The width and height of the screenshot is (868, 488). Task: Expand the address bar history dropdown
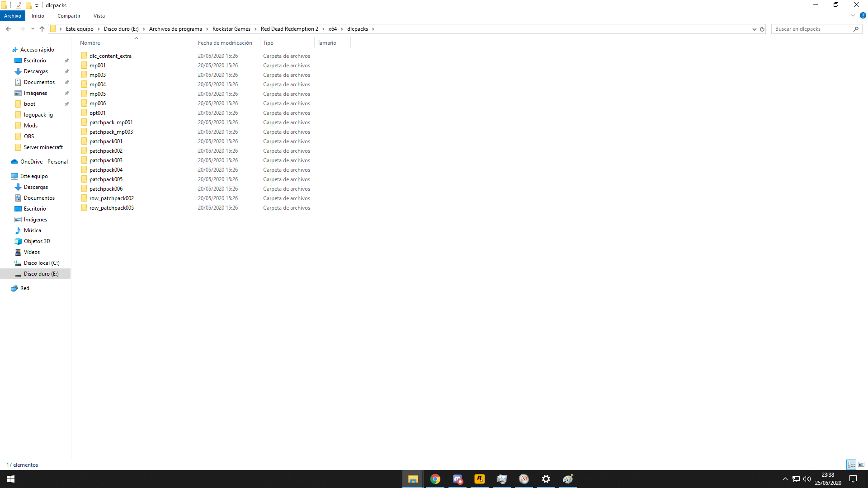coord(754,29)
